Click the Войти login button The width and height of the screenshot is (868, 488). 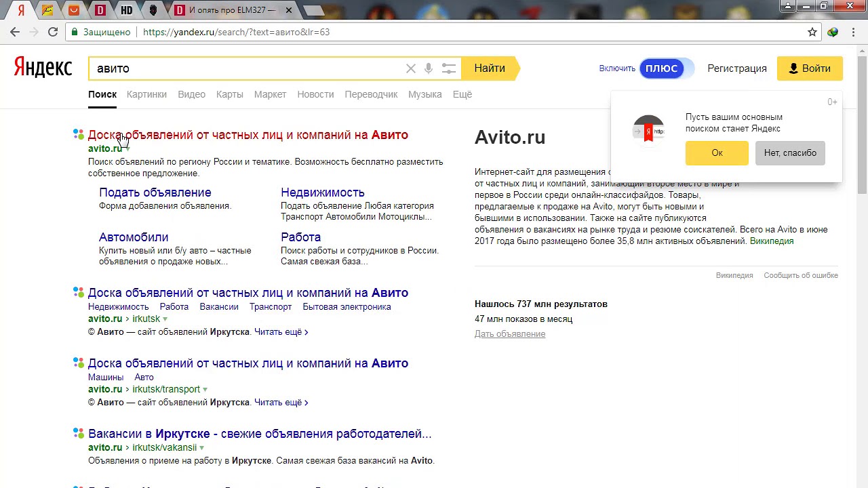pyautogui.click(x=810, y=68)
